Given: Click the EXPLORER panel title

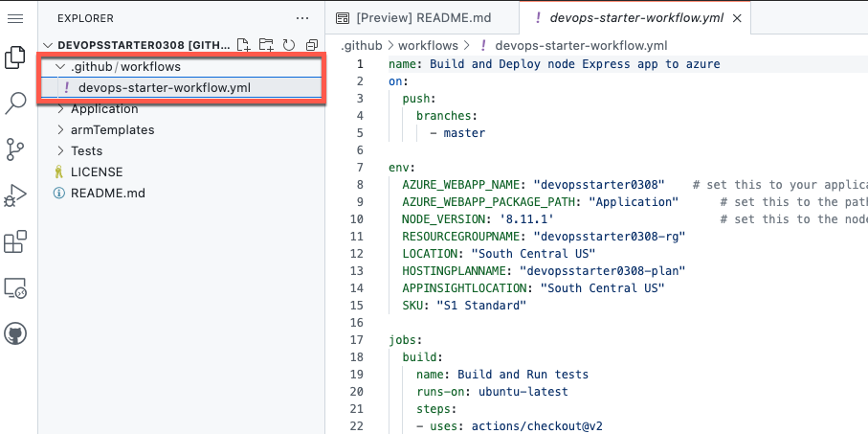Looking at the screenshot, I should point(85,18).
